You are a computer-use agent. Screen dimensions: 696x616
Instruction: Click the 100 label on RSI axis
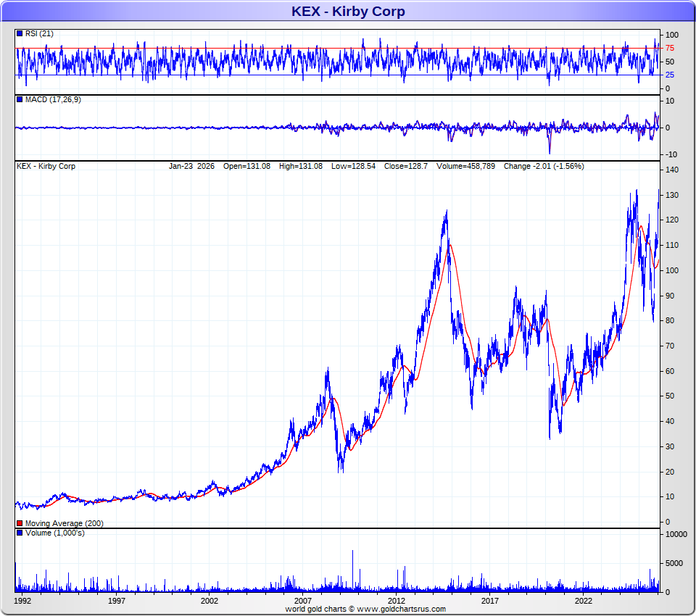(671, 35)
